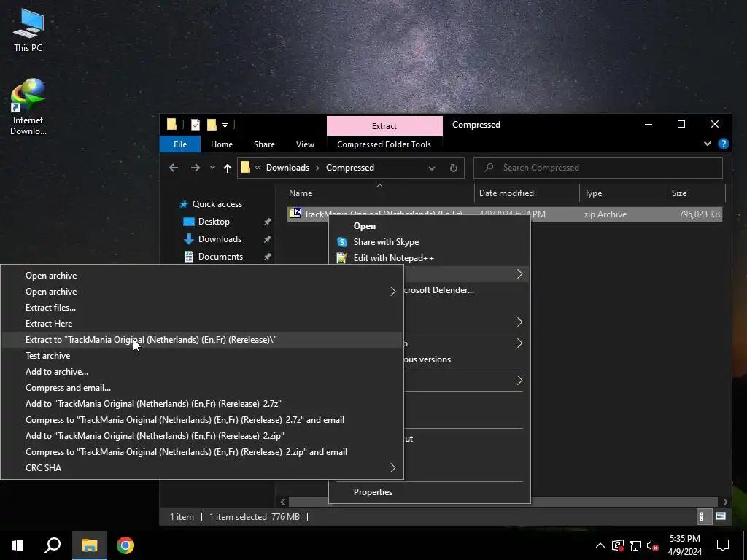This screenshot has width=747, height=560.
Task: Open the notification center icon
Action: coord(723,545)
